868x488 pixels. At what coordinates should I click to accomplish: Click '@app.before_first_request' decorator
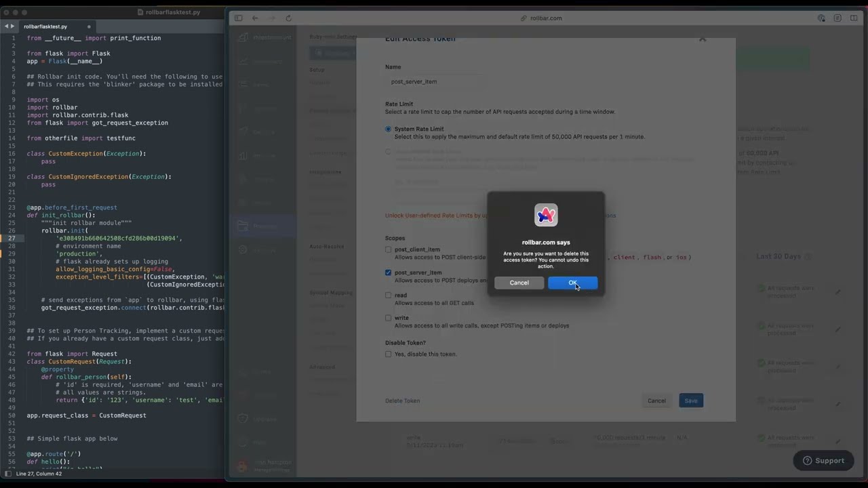72,207
